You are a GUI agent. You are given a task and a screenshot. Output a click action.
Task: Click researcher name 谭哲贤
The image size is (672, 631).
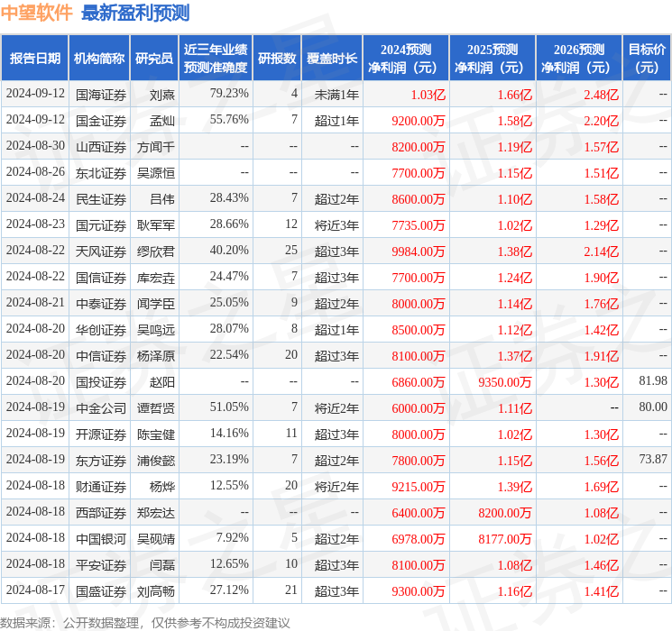[155, 408]
